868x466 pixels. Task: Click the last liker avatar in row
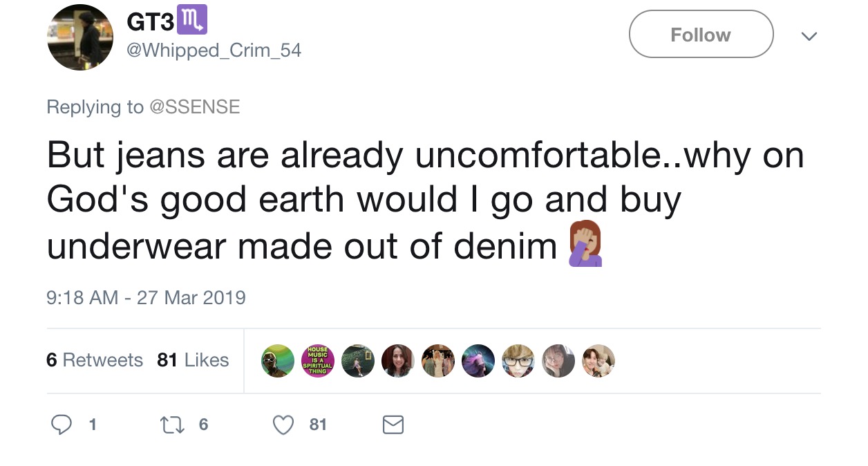point(598,361)
